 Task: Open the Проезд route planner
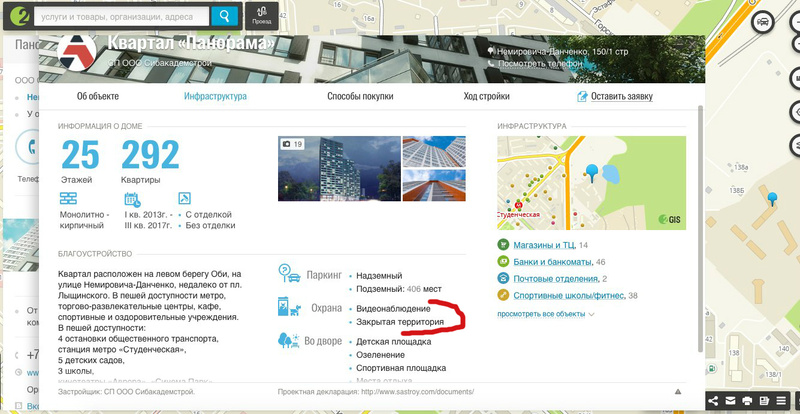pos(261,16)
